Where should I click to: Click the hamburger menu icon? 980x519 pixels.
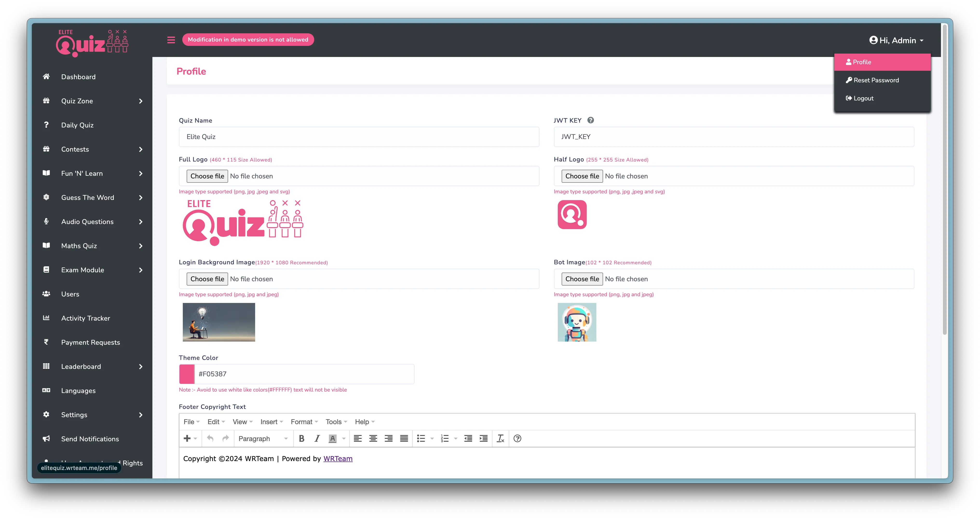[171, 40]
